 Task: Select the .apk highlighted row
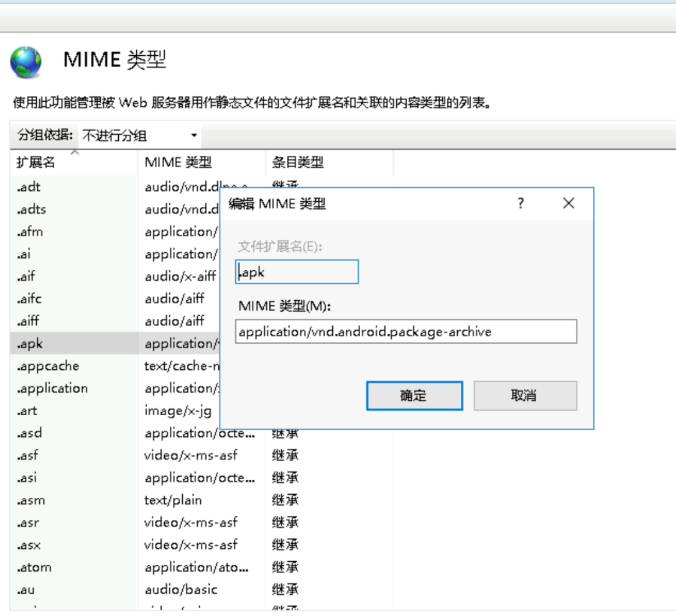coord(30,344)
